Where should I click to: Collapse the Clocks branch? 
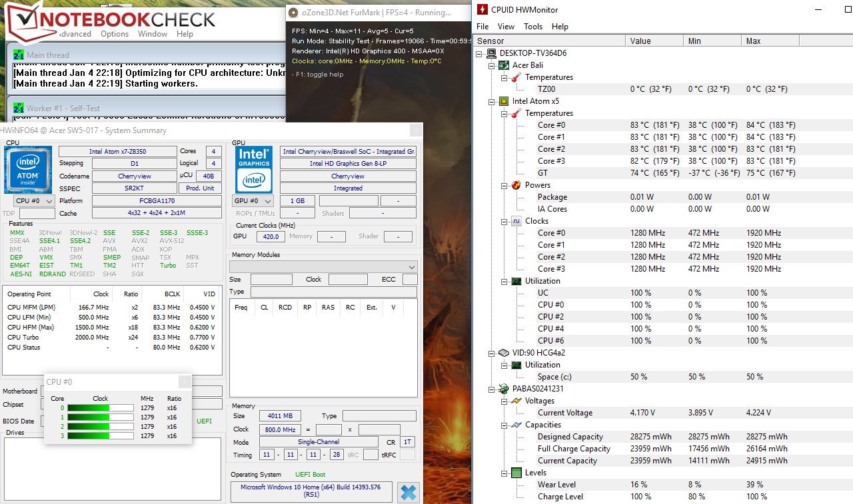504,221
